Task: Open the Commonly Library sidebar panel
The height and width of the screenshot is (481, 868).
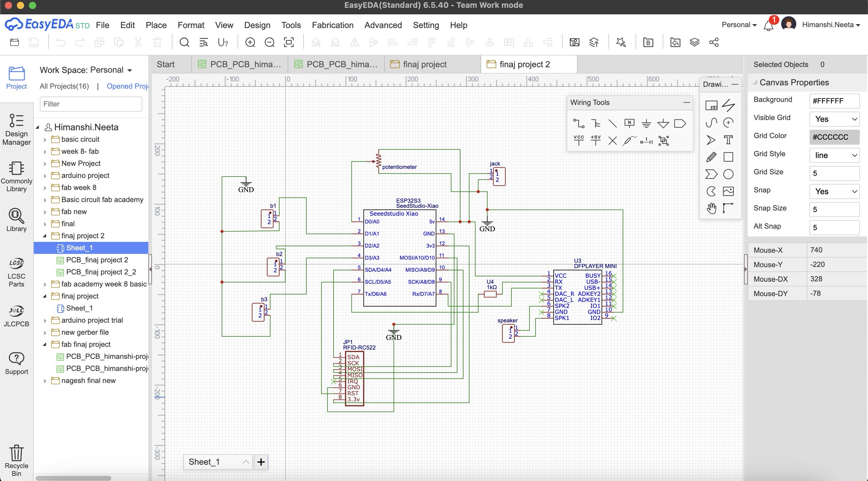Action: [16, 176]
